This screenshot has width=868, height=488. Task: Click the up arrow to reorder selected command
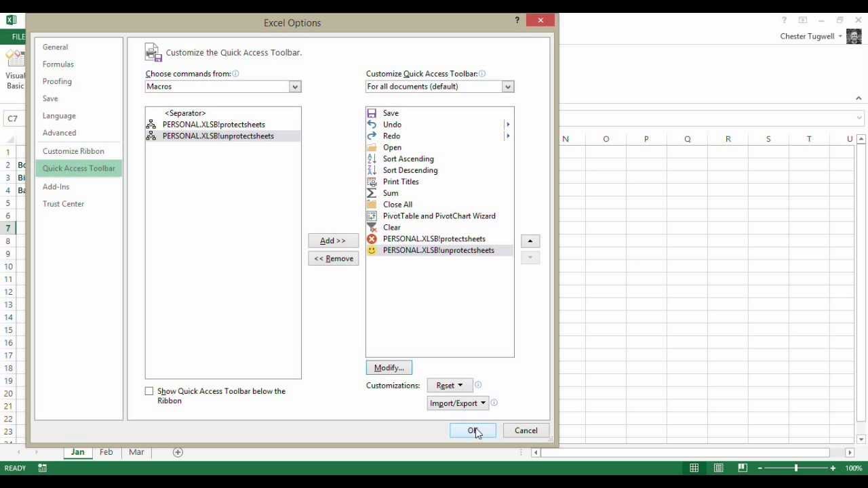click(x=530, y=241)
